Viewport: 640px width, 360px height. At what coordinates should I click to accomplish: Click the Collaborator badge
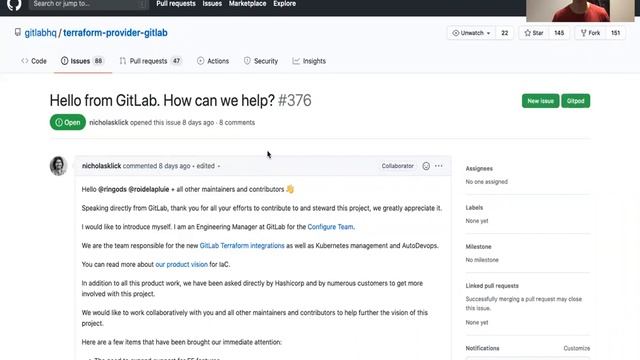(x=398, y=166)
